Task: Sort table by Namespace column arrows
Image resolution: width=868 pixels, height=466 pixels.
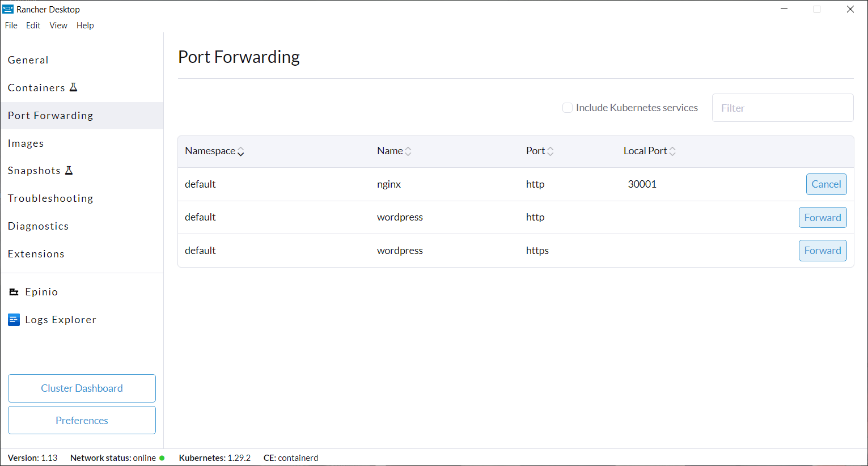Action: coord(241,151)
